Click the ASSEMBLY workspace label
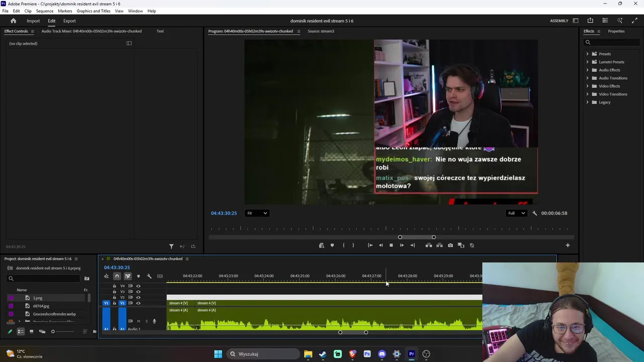 559,21
